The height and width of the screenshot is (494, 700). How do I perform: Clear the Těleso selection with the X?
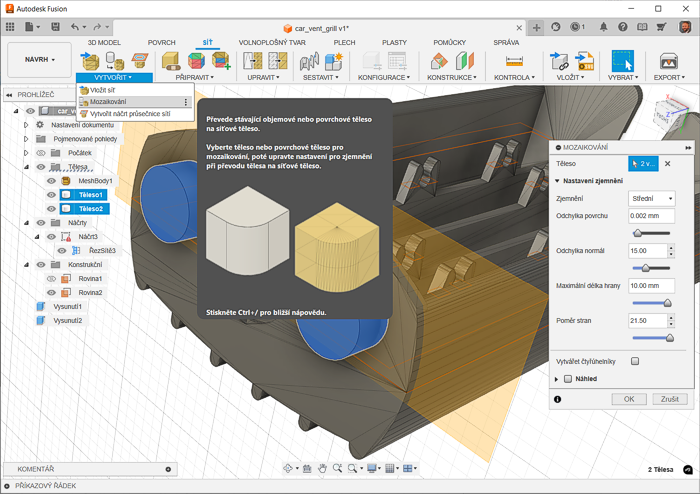[x=667, y=164]
